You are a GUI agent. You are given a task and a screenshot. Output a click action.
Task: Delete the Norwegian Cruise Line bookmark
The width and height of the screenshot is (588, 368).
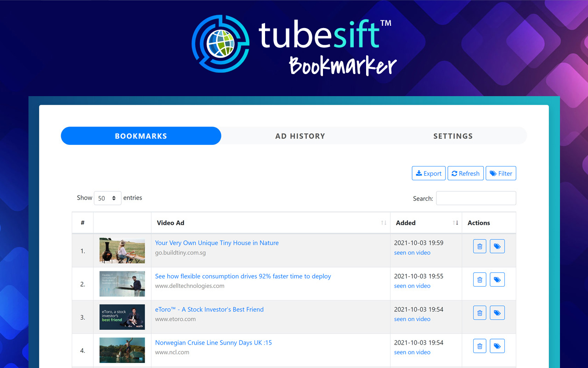point(479,345)
